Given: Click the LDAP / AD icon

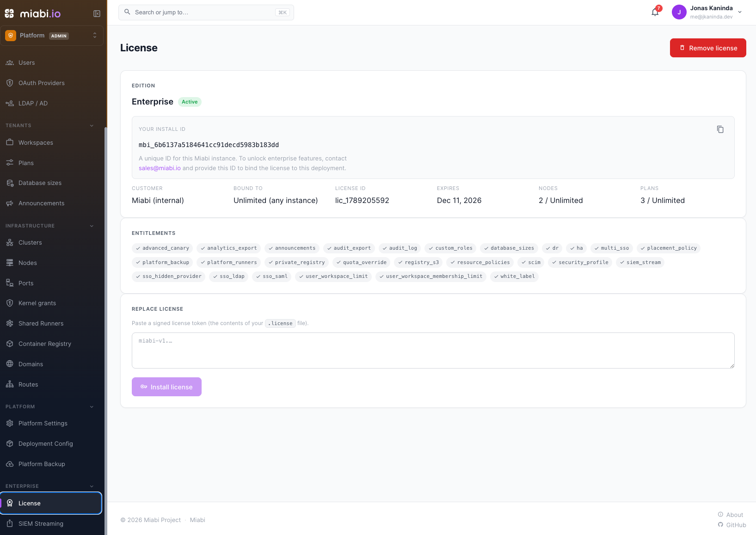Looking at the screenshot, I should pos(10,103).
